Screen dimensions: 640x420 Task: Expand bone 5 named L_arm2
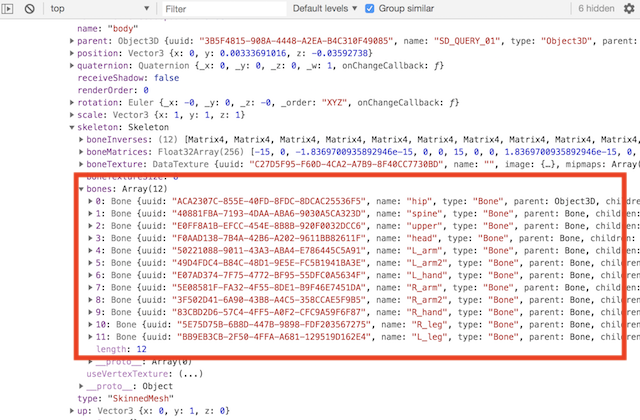point(91,263)
